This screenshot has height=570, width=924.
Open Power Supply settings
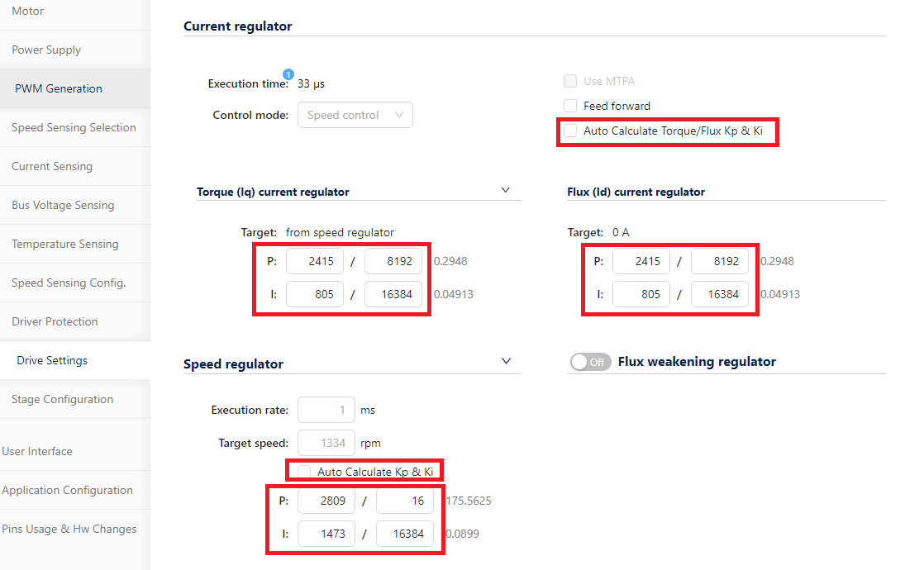45,50
